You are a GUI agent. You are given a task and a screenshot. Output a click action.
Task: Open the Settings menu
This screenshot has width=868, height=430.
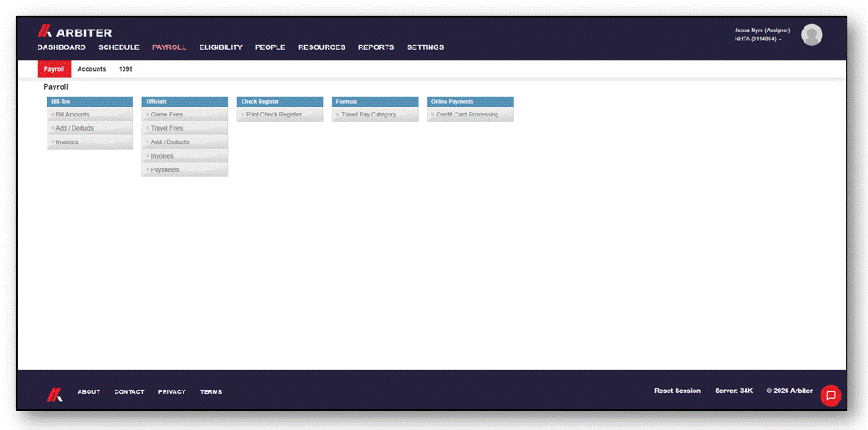[x=425, y=47]
